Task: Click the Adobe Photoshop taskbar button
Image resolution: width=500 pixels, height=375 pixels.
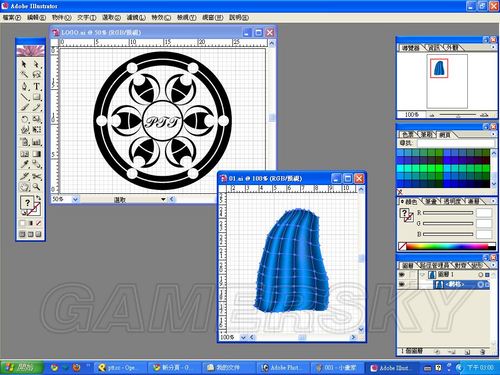Action: (283, 367)
